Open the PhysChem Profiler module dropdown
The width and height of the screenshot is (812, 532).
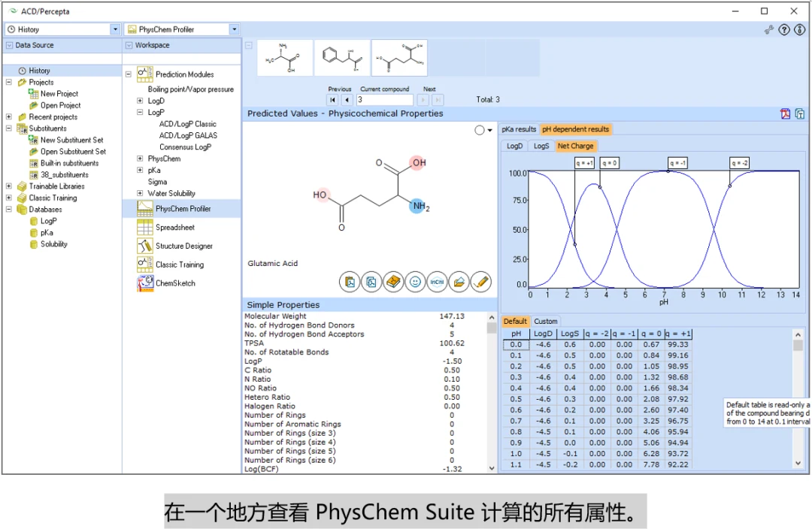coord(234,29)
